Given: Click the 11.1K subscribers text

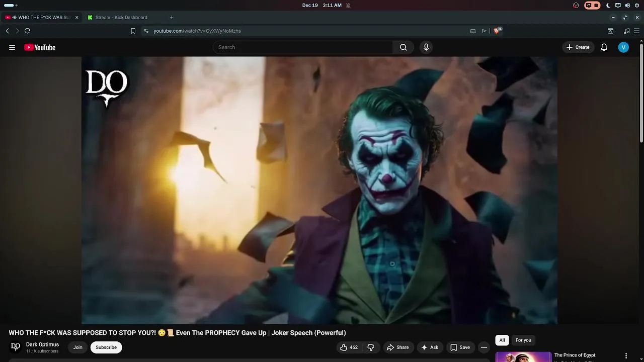Looking at the screenshot, I should coord(42,351).
